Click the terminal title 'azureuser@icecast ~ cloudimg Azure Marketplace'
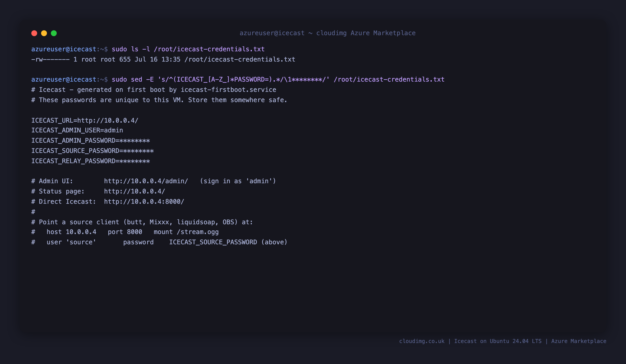 point(327,33)
